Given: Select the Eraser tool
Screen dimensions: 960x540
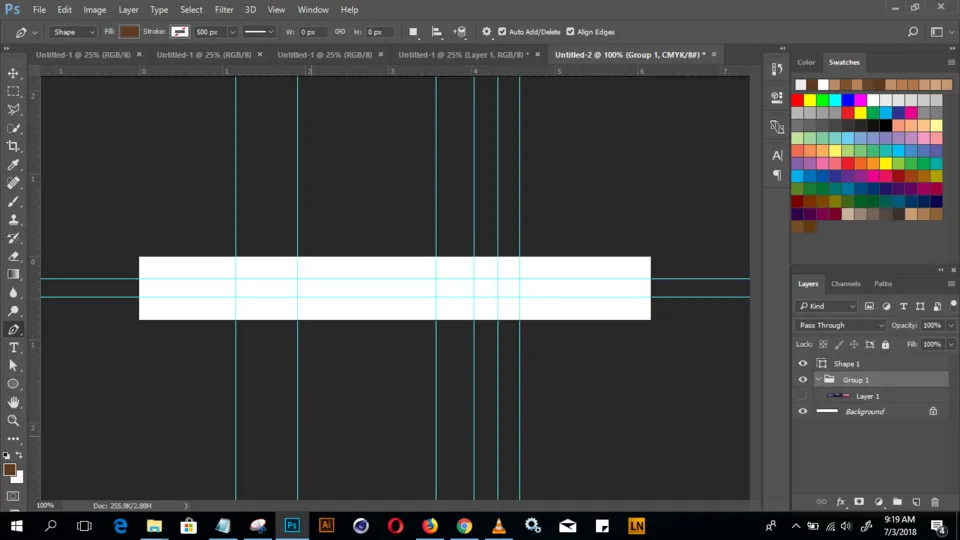Looking at the screenshot, I should pos(13,257).
